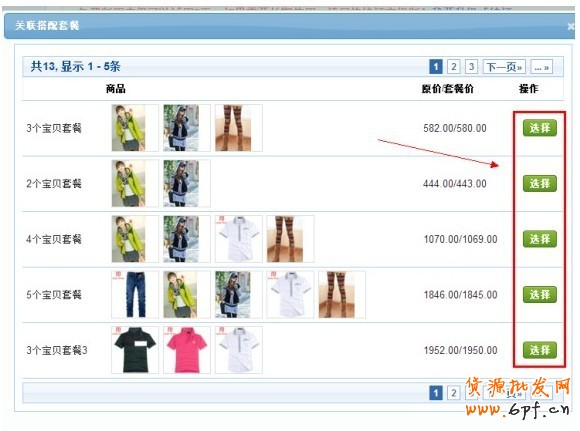The height and width of the screenshot is (431, 580).
Task: Click the black polo shirt thumbnail
Action: coord(135,350)
